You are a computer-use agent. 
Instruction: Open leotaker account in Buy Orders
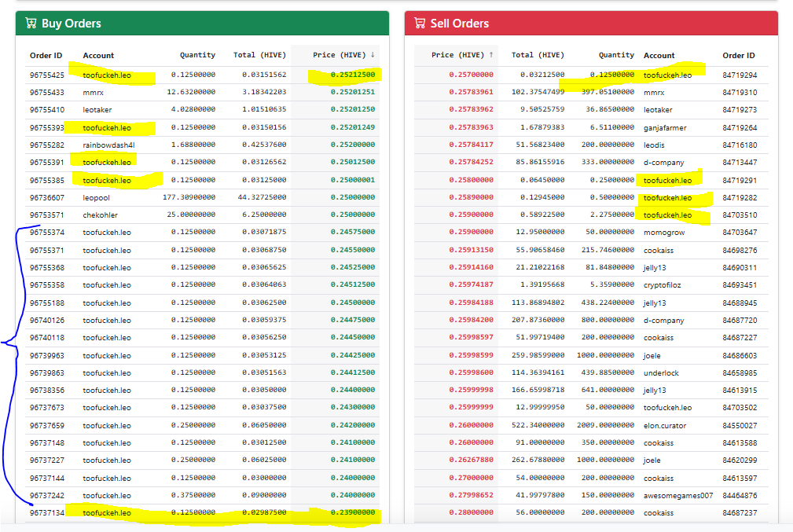(x=97, y=110)
